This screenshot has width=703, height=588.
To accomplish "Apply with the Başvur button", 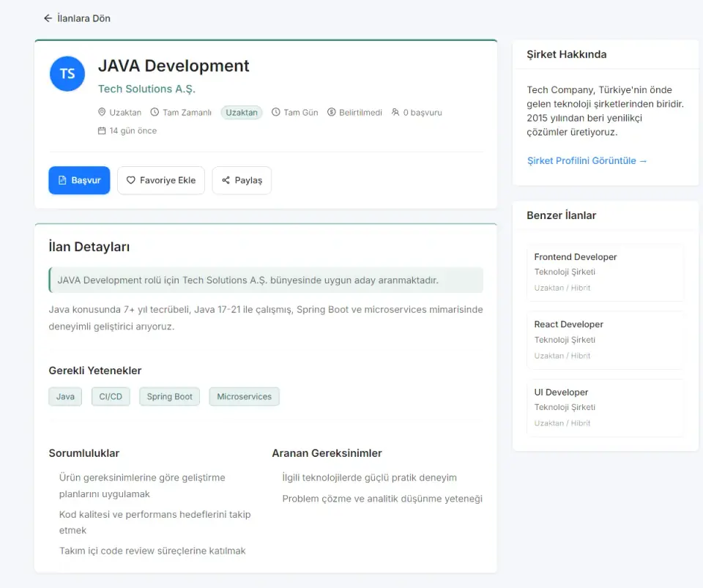I will coord(79,180).
